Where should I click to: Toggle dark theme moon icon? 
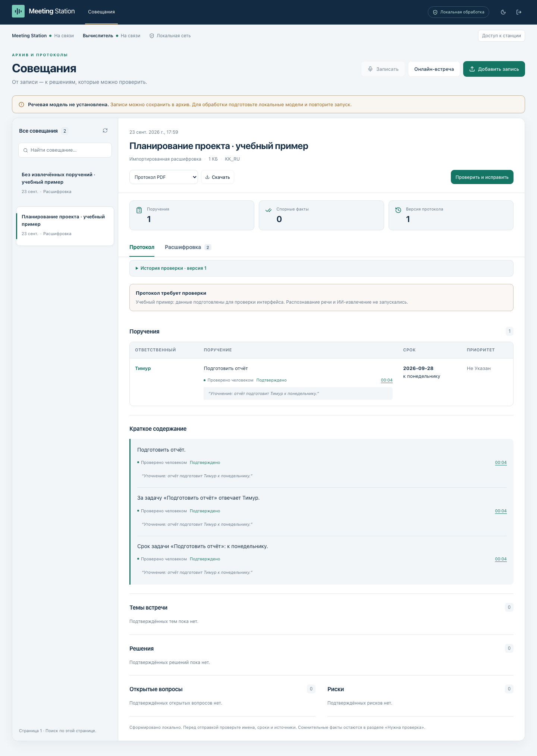pyautogui.click(x=503, y=12)
